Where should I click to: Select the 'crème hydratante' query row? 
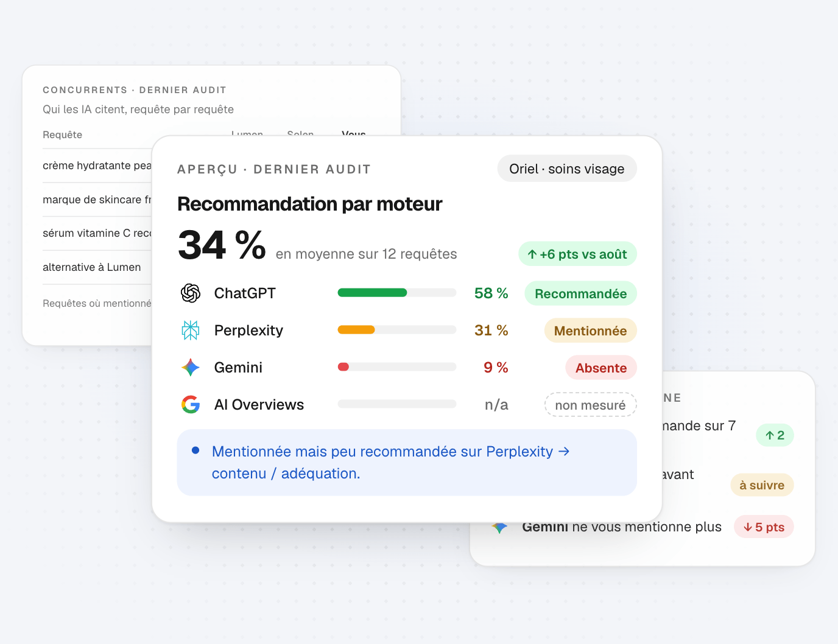coord(97,166)
